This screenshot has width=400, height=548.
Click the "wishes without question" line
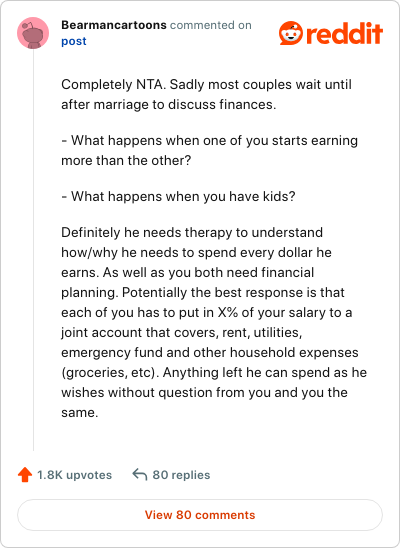(x=204, y=392)
